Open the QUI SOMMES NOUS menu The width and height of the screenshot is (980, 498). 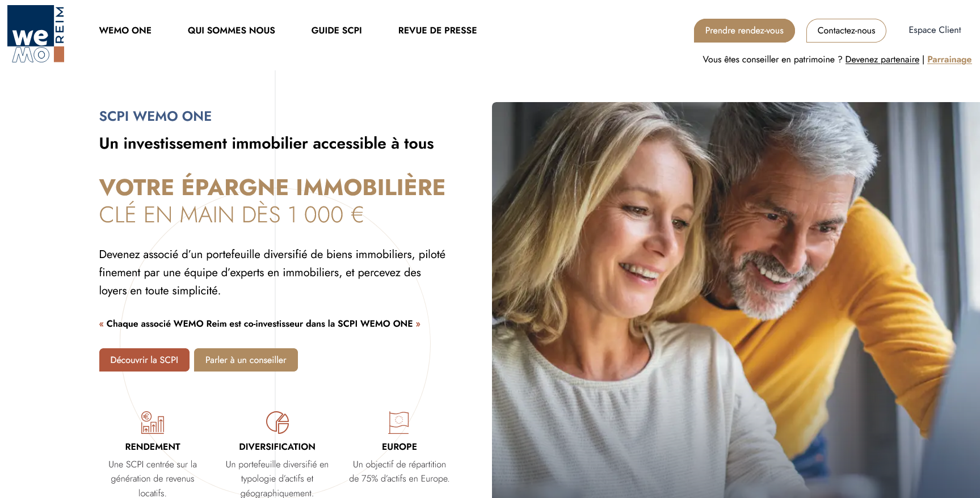pyautogui.click(x=232, y=31)
